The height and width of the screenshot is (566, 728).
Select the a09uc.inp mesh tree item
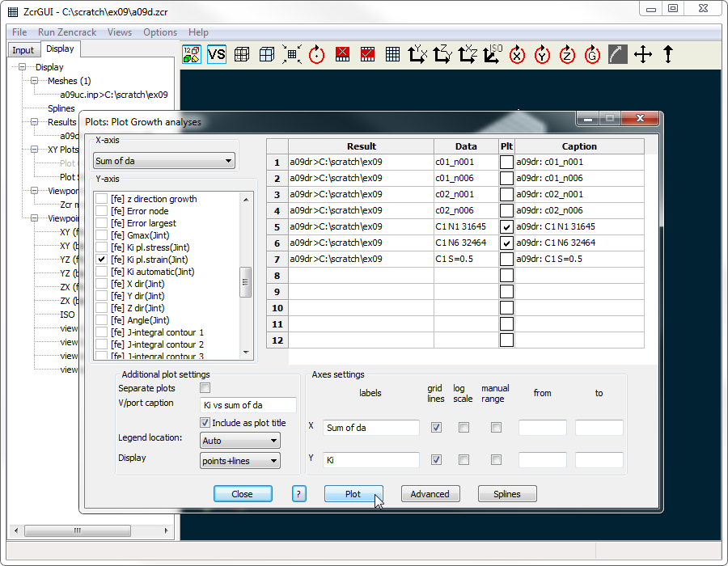114,95
